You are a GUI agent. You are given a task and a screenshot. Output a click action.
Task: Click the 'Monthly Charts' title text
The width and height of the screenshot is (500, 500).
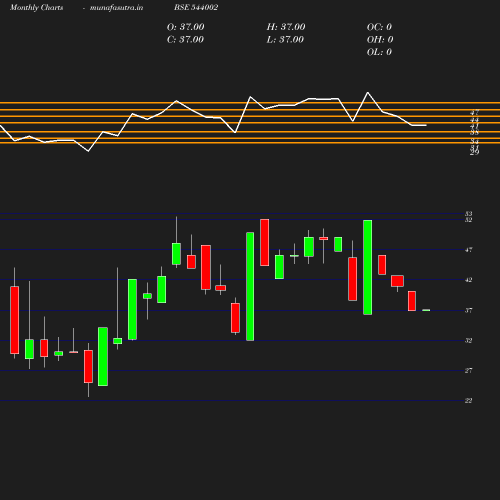(36, 7)
